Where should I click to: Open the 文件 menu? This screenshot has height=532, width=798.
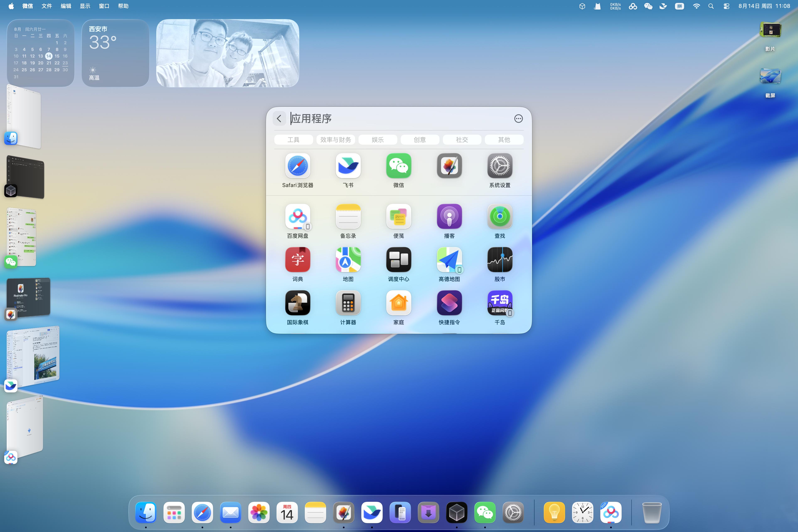point(47,6)
